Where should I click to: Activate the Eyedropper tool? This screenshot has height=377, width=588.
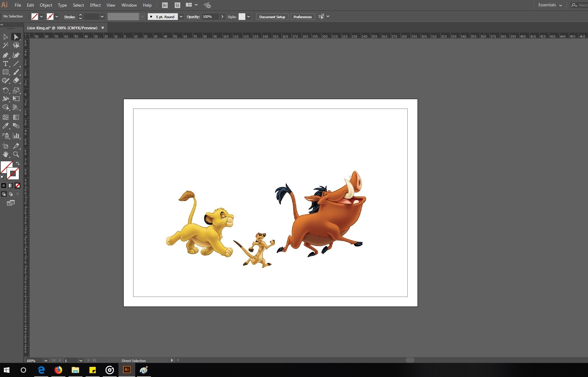(6, 126)
